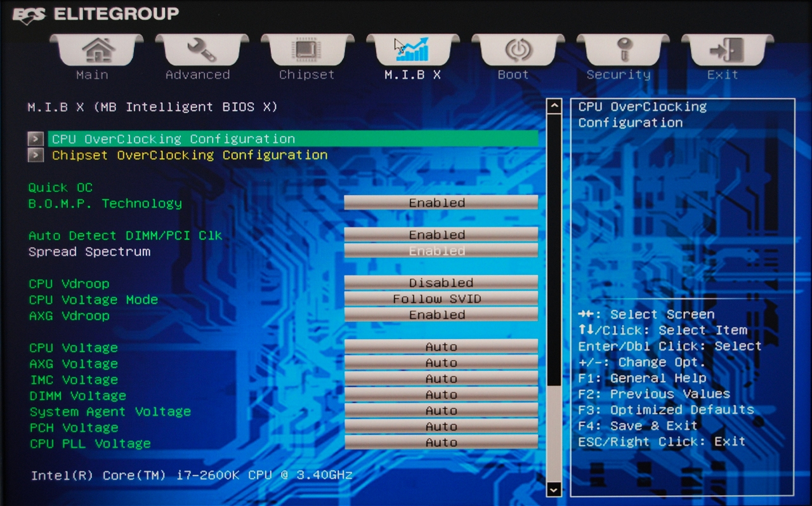Screen dimensions: 812x506
Task: Switch to the Boot tab label
Action: [x=513, y=75]
